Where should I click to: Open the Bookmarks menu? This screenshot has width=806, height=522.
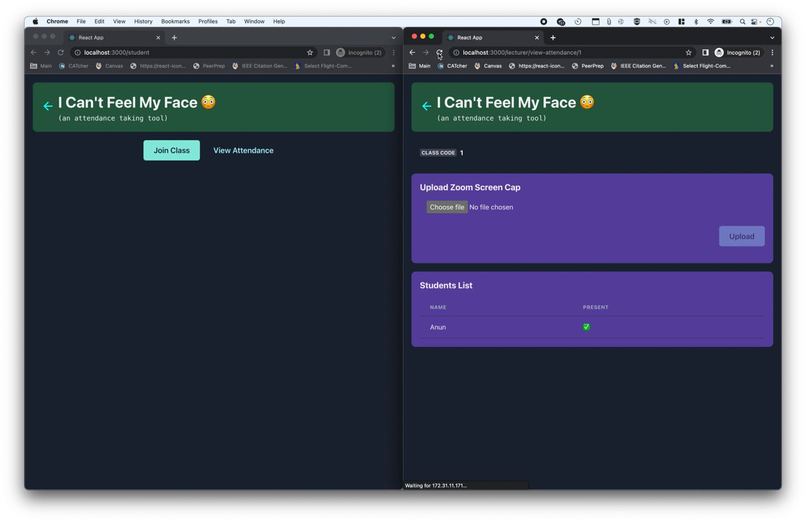point(175,22)
